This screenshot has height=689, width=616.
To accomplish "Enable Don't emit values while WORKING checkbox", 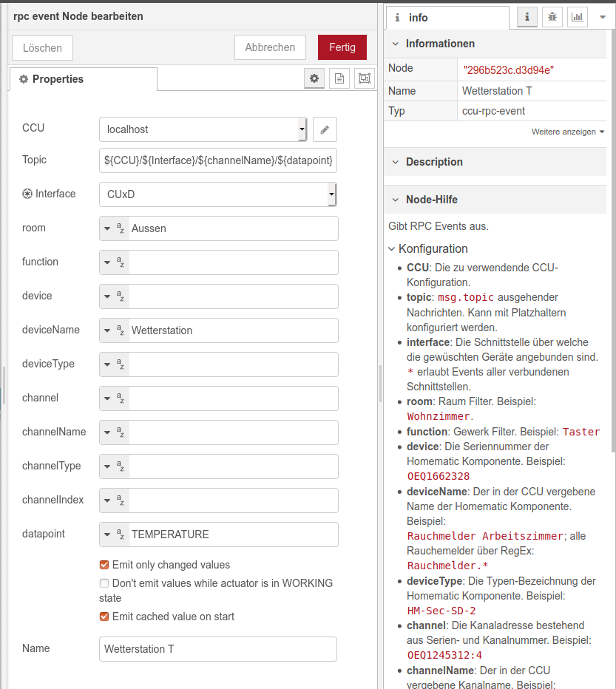I will [x=104, y=583].
